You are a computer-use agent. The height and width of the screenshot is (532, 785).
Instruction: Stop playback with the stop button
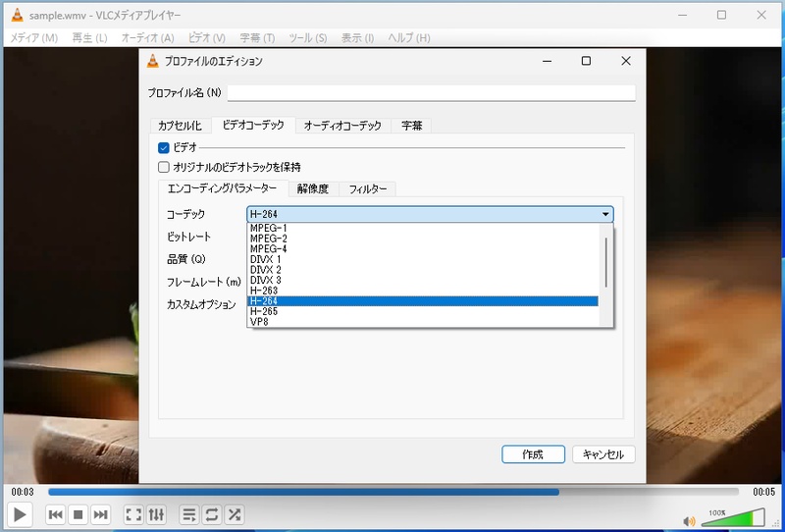(78, 514)
